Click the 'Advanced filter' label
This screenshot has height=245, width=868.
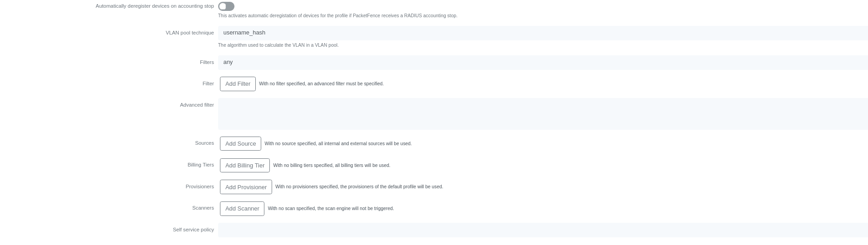click(196, 105)
